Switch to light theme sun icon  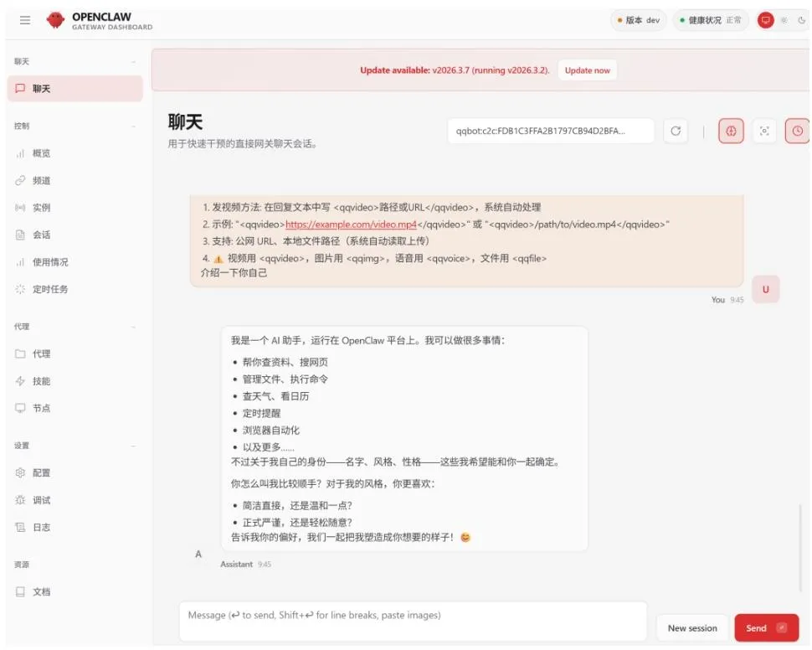tap(784, 20)
